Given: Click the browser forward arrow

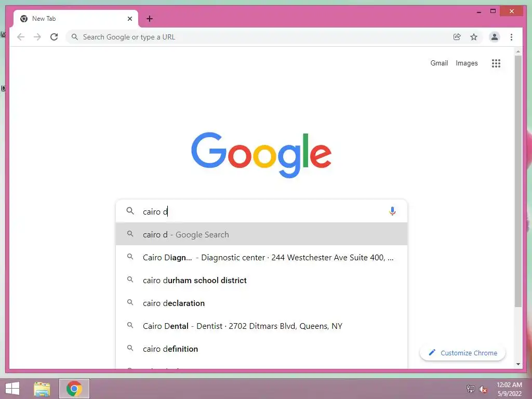Looking at the screenshot, I should coord(37,37).
